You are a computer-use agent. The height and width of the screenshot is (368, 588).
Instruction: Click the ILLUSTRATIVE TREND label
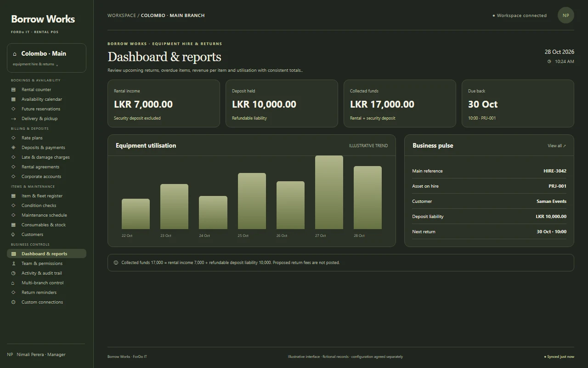368,146
